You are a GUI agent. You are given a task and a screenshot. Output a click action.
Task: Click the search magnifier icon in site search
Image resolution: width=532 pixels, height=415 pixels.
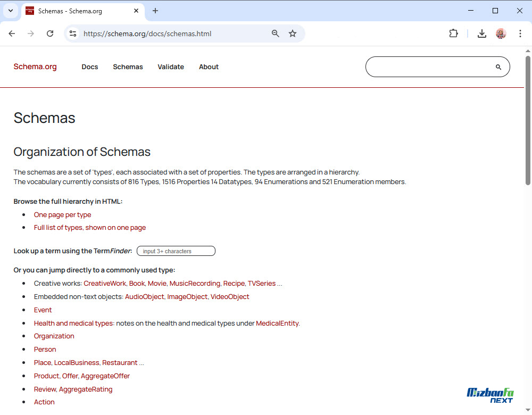pyautogui.click(x=498, y=67)
